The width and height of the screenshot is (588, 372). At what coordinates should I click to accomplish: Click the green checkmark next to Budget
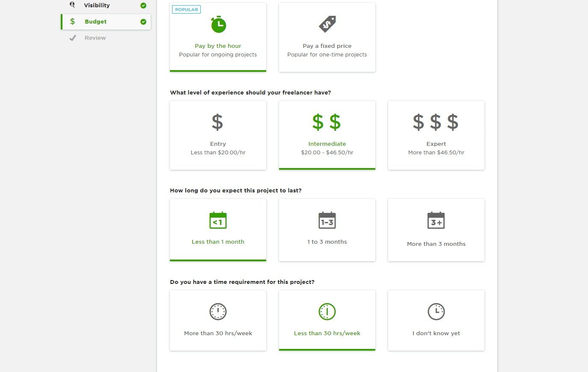click(x=143, y=22)
